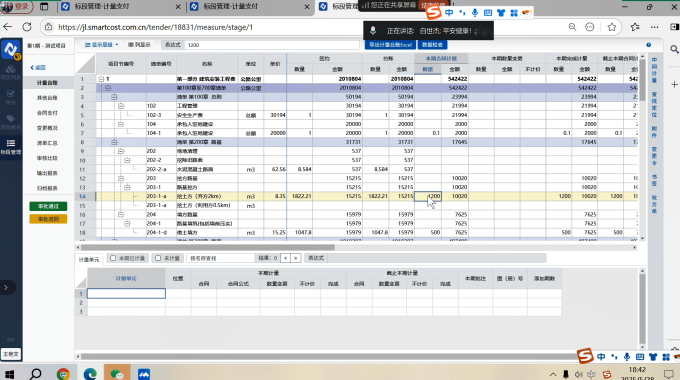Open 其他台账 in the left menu

[47, 98]
